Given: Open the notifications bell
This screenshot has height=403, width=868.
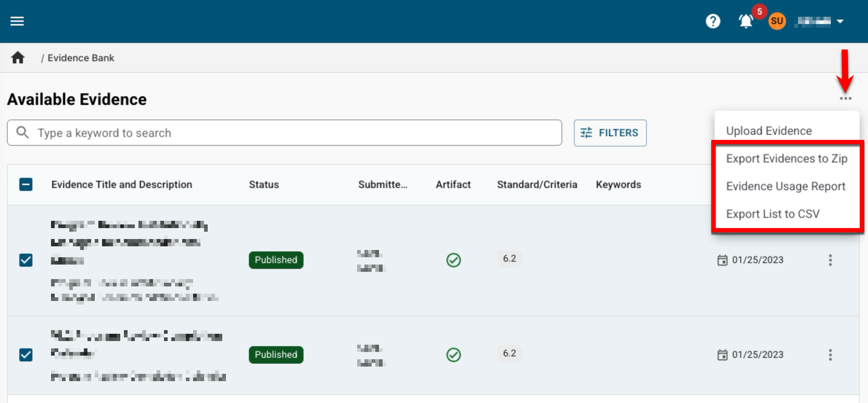Looking at the screenshot, I should [746, 21].
